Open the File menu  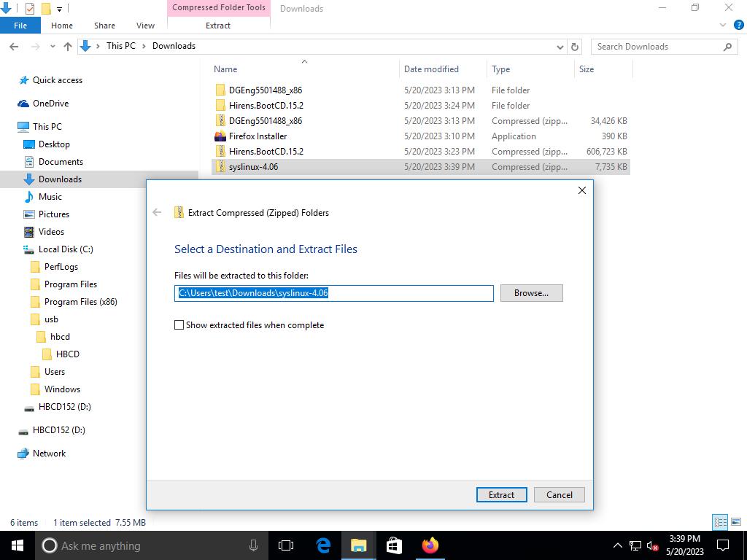[20, 26]
